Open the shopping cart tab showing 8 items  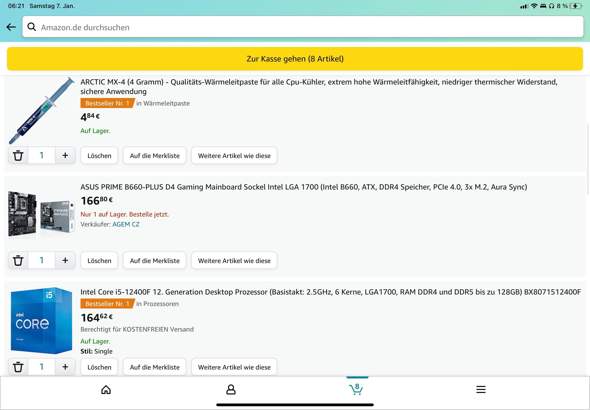[356, 389]
